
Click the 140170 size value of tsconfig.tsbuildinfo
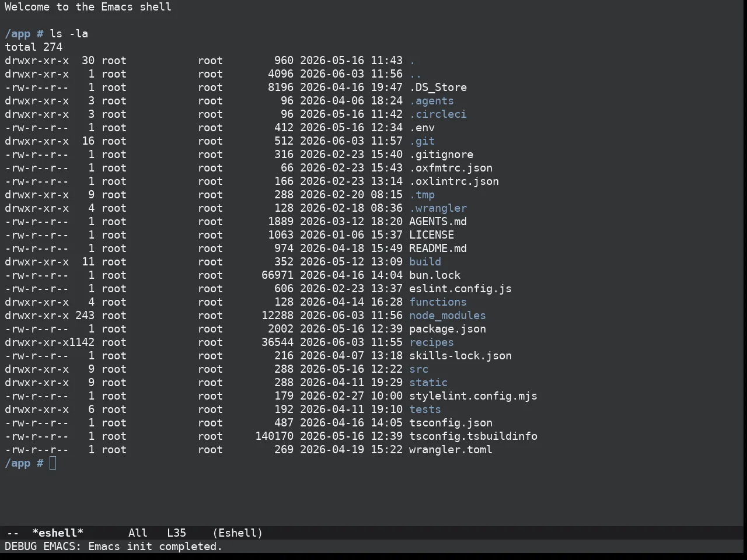point(274,436)
